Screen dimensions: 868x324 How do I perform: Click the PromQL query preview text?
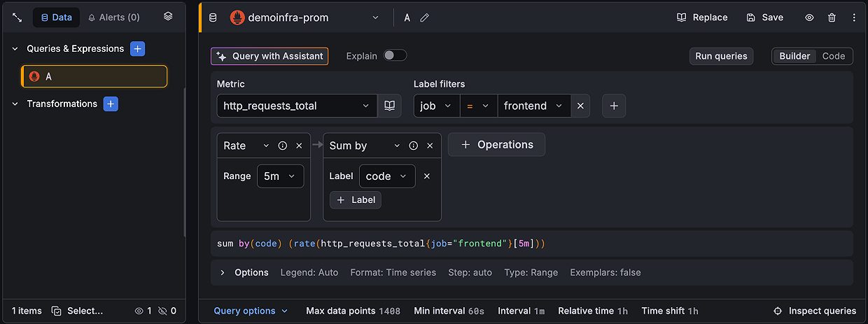click(381, 244)
